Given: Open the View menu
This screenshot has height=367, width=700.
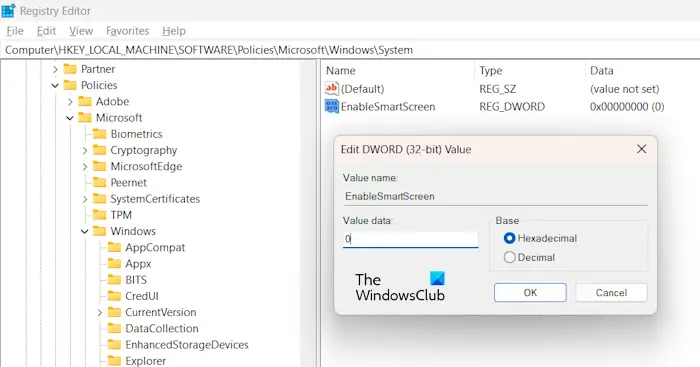Looking at the screenshot, I should pyautogui.click(x=81, y=31).
